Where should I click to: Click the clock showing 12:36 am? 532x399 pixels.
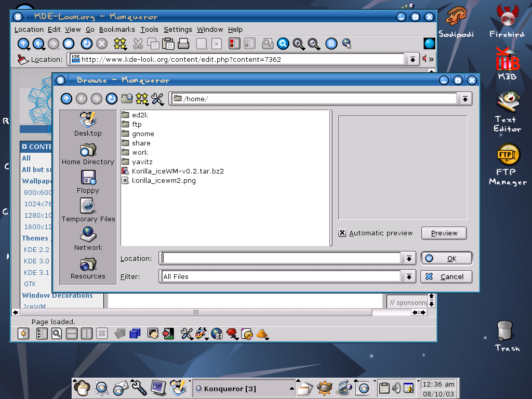tap(438, 384)
